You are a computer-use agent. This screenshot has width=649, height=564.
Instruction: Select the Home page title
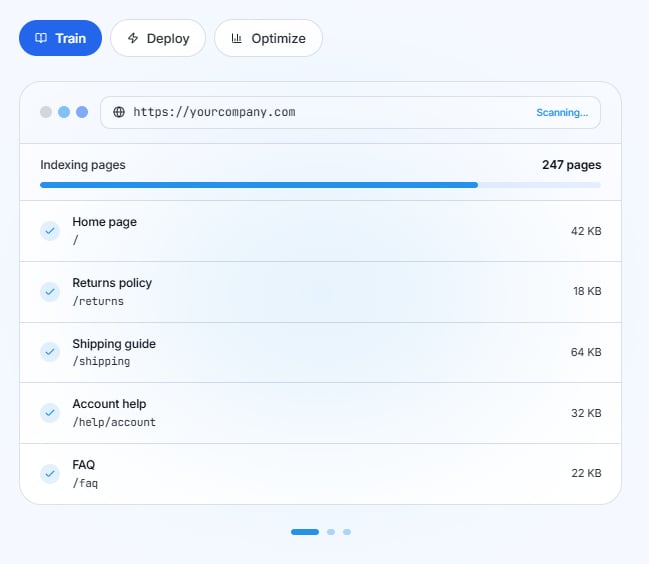tap(104, 222)
